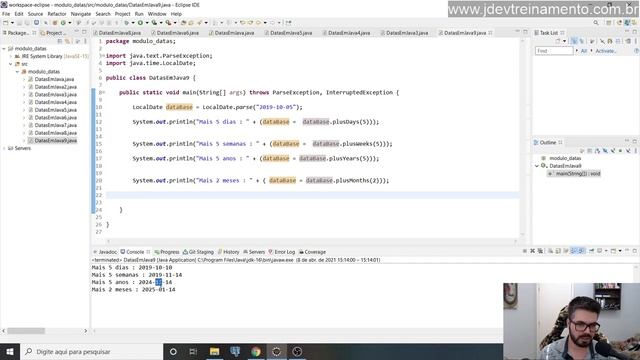Open the Progress tab
Screen dimensions: 640x360
click(x=167, y=252)
